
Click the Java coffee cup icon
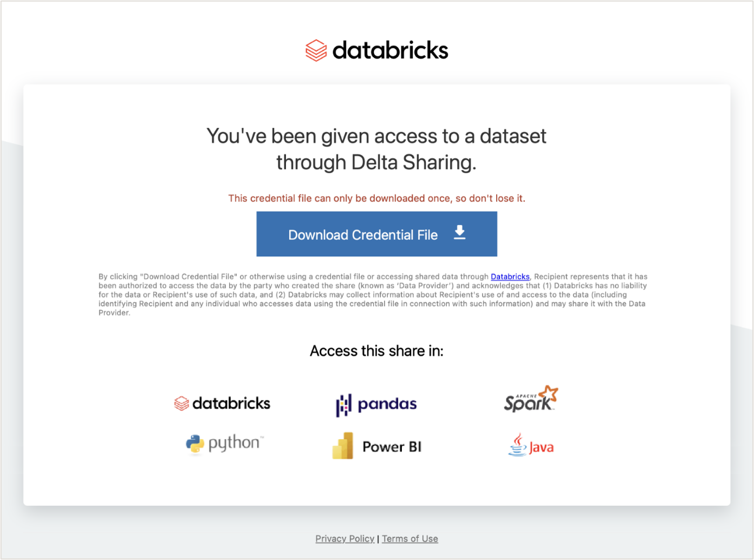pos(517,445)
